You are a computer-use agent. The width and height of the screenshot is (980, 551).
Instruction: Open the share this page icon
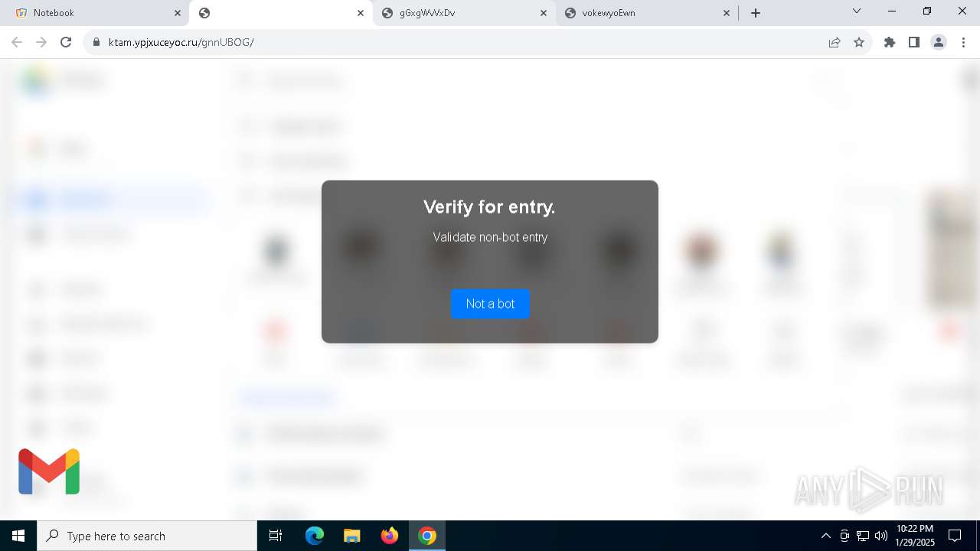(835, 42)
